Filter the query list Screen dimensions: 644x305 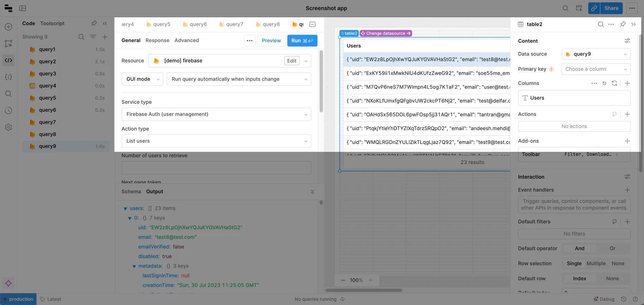click(x=93, y=37)
